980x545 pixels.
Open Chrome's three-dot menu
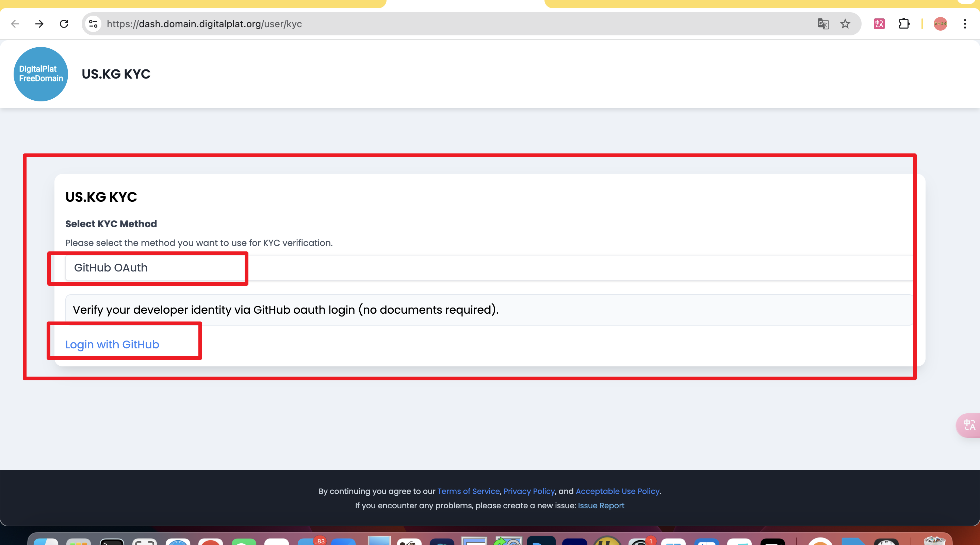(x=965, y=24)
